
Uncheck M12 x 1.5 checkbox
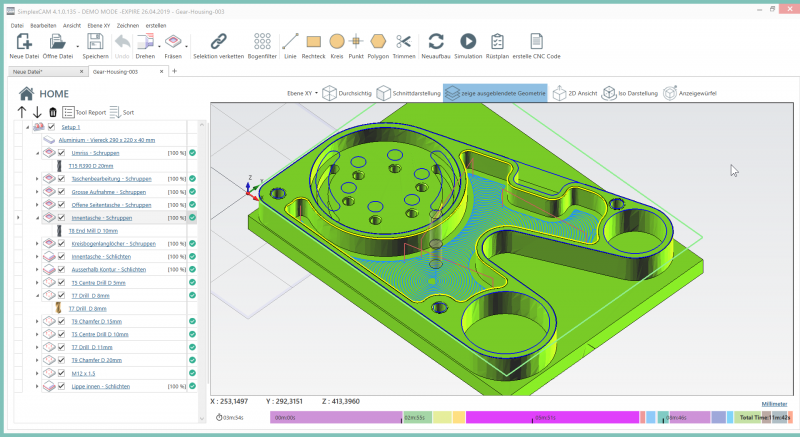pos(61,373)
